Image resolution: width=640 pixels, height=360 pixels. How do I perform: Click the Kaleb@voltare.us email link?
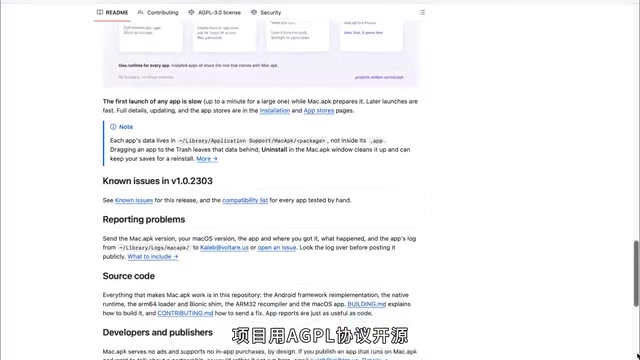click(224, 248)
